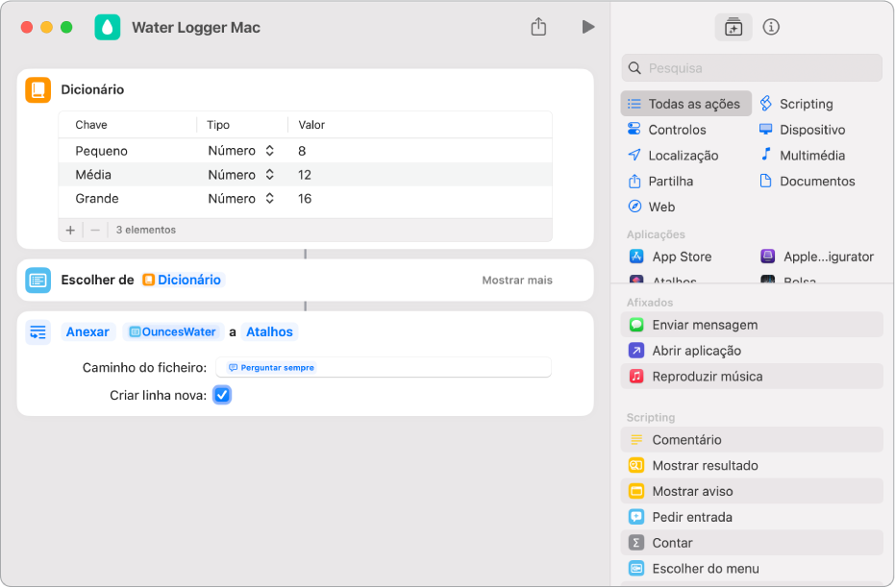895x588 pixels.
Task: Click Mostrar mais on Escolher de action
Action: coord(517,280)
